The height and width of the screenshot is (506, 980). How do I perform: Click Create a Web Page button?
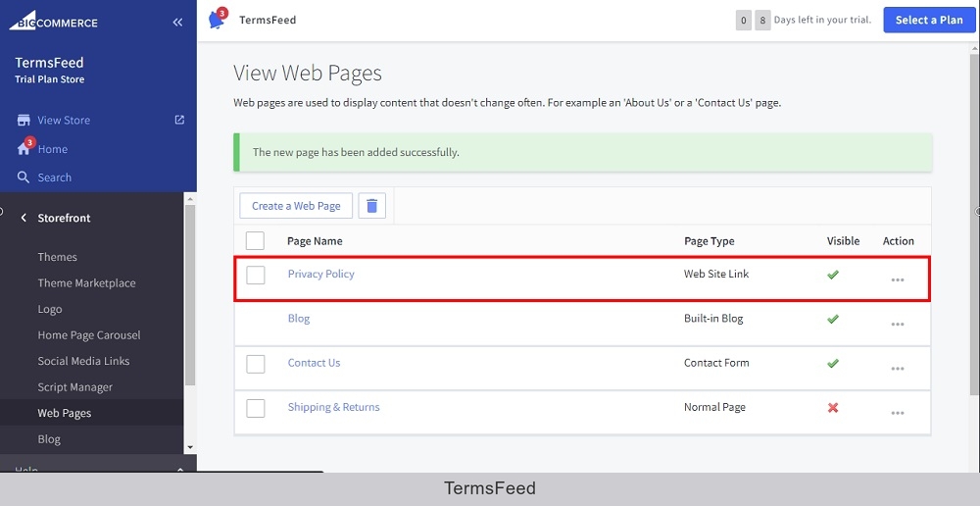coord(296,205)
